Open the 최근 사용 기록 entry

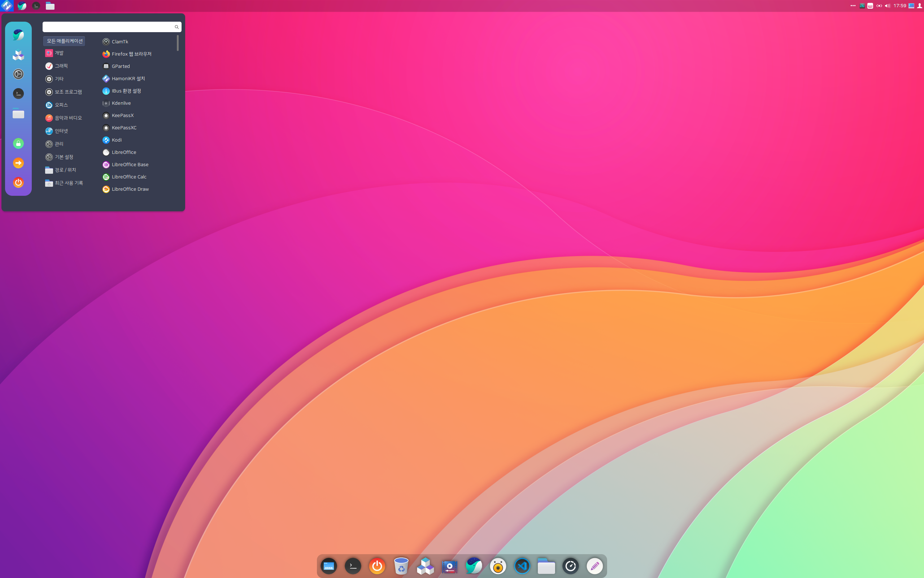coord(64,183)
